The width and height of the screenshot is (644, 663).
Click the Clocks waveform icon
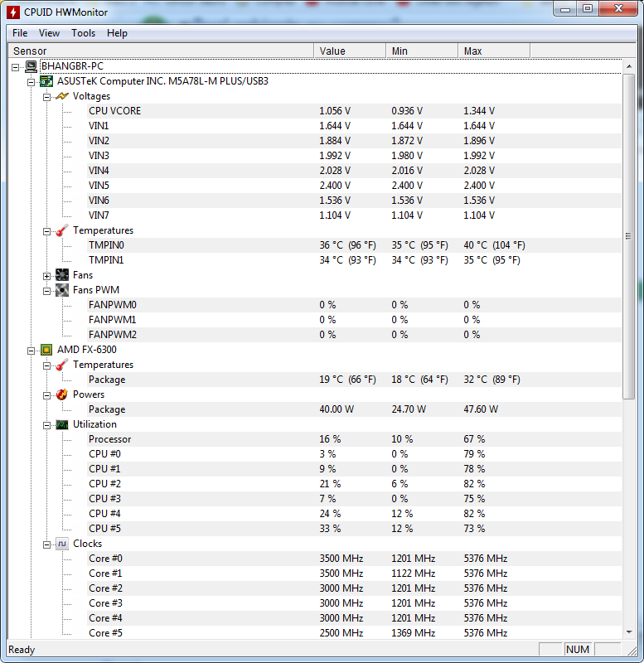click(62, 544)
